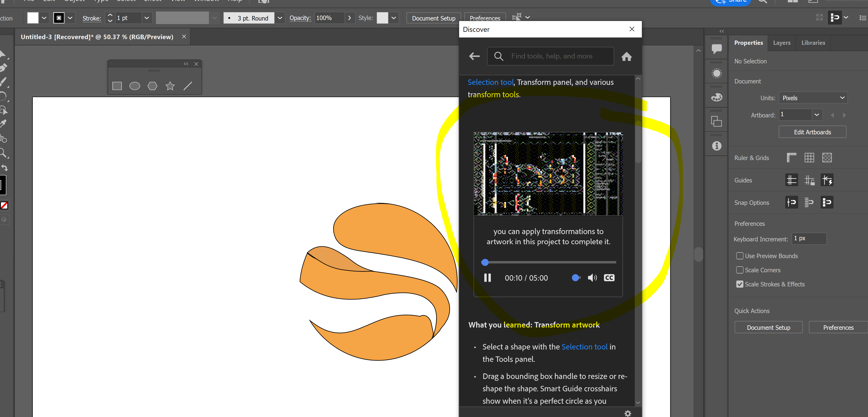The image size is (868, 417).
Task: Disable the Scale Strokes & Effects checkbox
Action: tap(740, 284)
